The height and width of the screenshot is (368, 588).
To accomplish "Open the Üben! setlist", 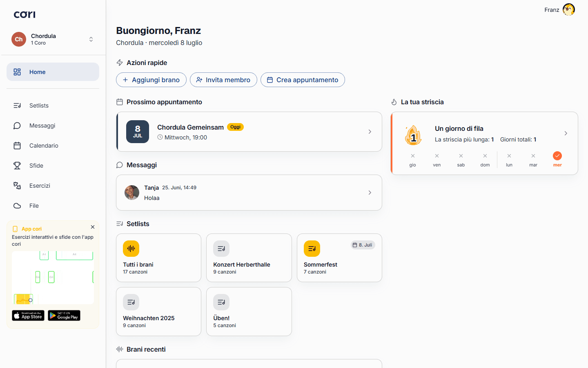I will click(x=249, y=312).
